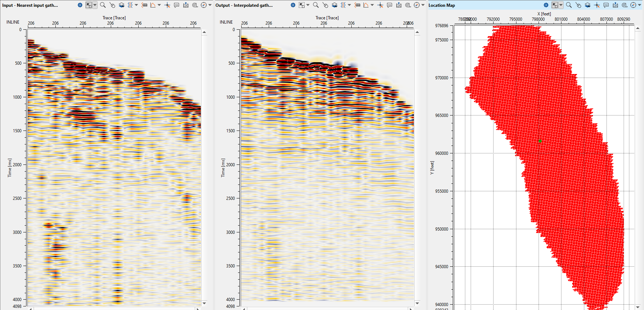The height and width of the screenshot is (310, 644).
Task: Click scroll down arrow in Location Map
Action: coord(638,307)
